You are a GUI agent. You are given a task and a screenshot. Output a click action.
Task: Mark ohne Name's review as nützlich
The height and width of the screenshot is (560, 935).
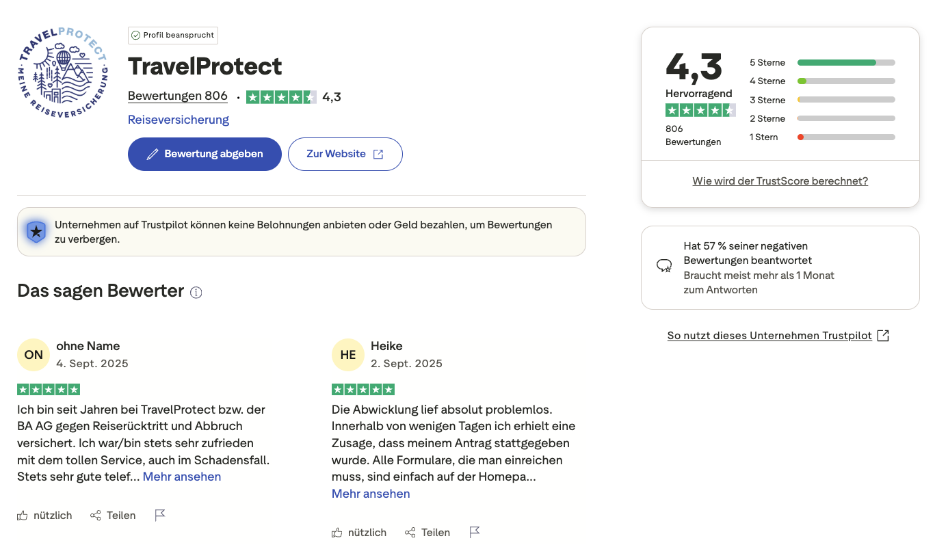point(44,515)
